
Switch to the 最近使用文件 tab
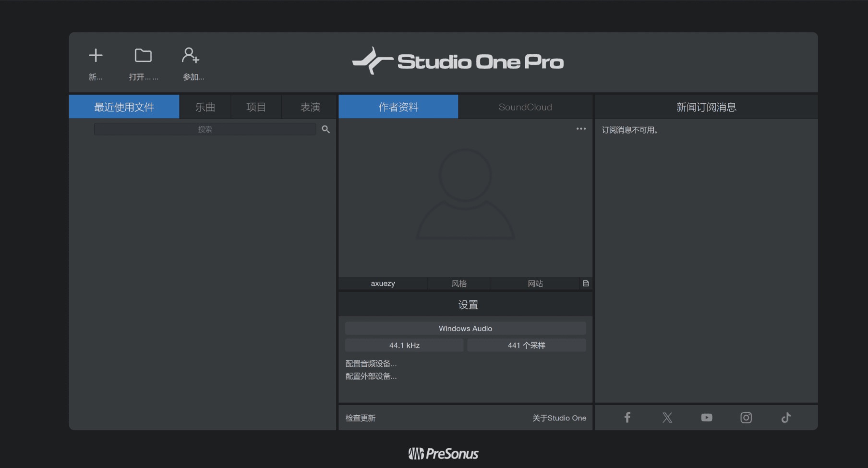124,107
